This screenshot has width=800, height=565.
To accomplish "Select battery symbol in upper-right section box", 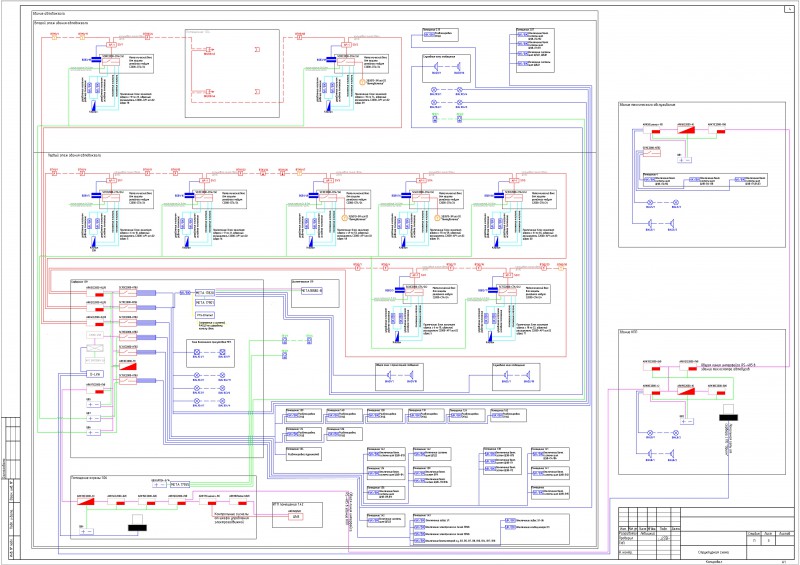I will point(684,160).
